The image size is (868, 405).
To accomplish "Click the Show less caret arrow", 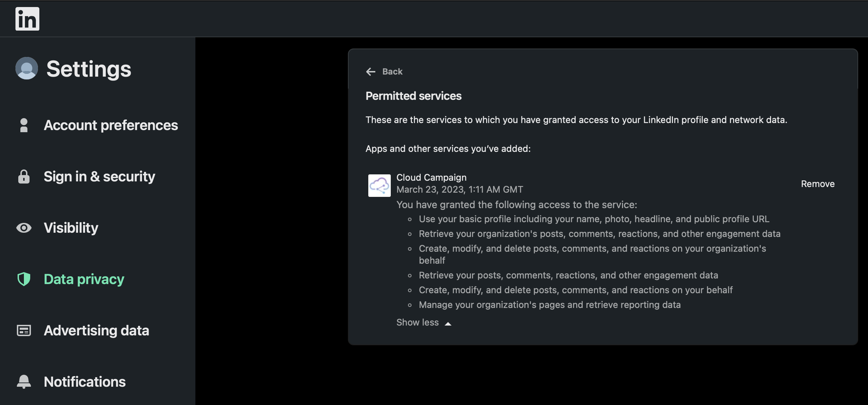I will pyautogui.click(x=448, y=323).
